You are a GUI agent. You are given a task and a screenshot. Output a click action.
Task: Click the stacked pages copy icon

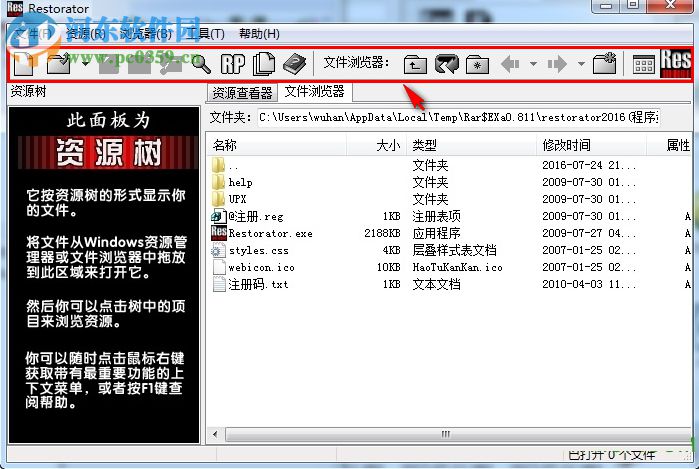(264, 64)
